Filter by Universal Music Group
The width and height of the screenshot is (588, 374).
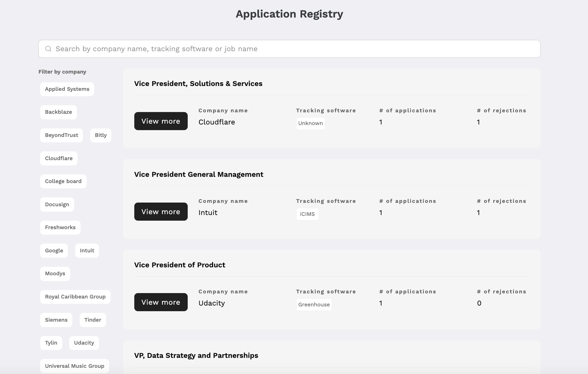pyautogui.click(x=75, y=366)
